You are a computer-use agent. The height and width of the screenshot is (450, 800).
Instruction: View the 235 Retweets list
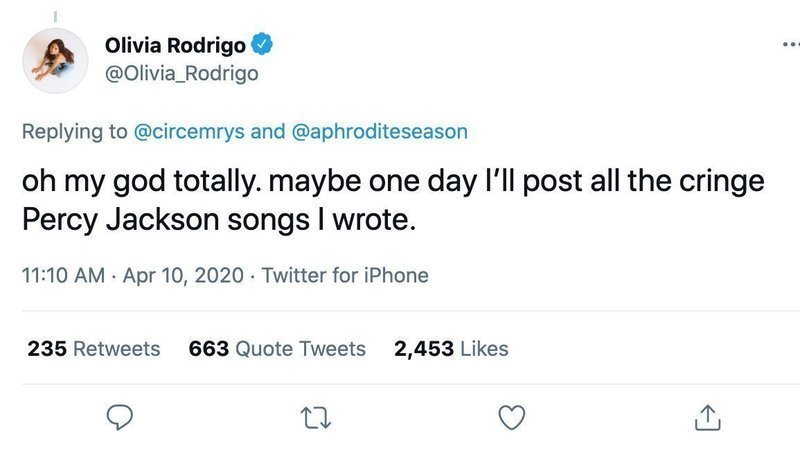point(94,349)
